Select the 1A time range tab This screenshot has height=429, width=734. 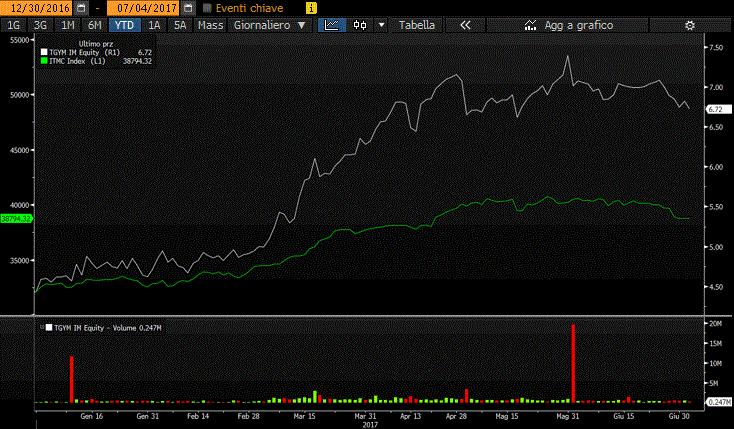pos(154,24)
